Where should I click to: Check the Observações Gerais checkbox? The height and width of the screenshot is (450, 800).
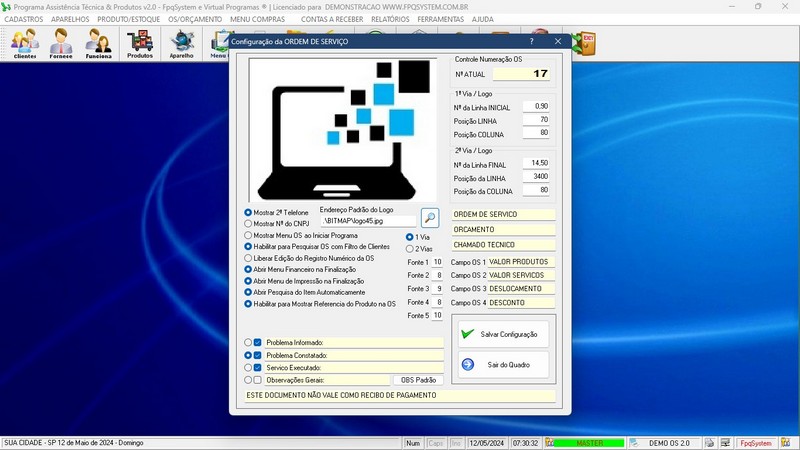[x=258, y=380]
